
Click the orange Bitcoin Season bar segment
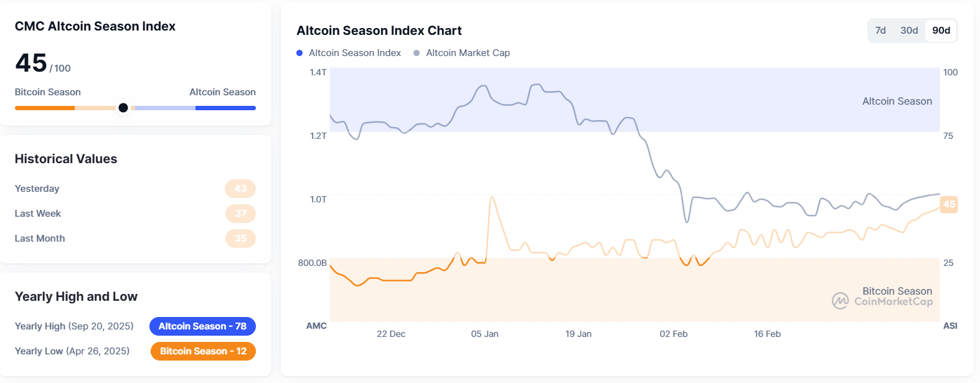tap(45, 108)
